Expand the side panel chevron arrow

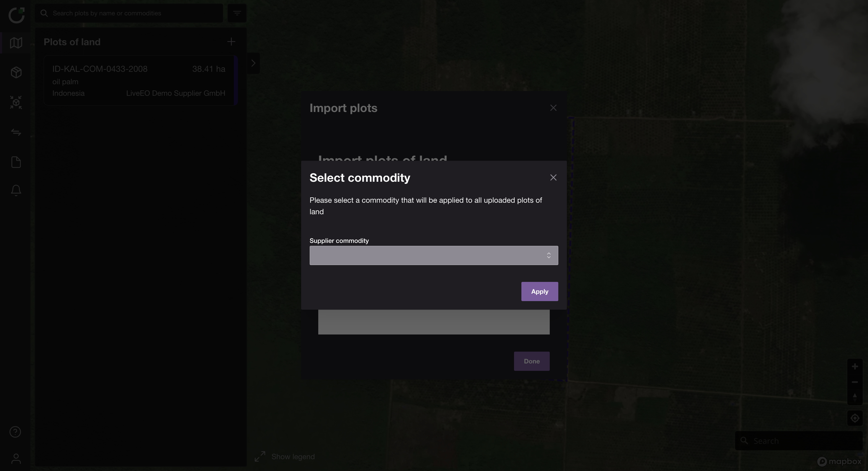tap(253, 63)
